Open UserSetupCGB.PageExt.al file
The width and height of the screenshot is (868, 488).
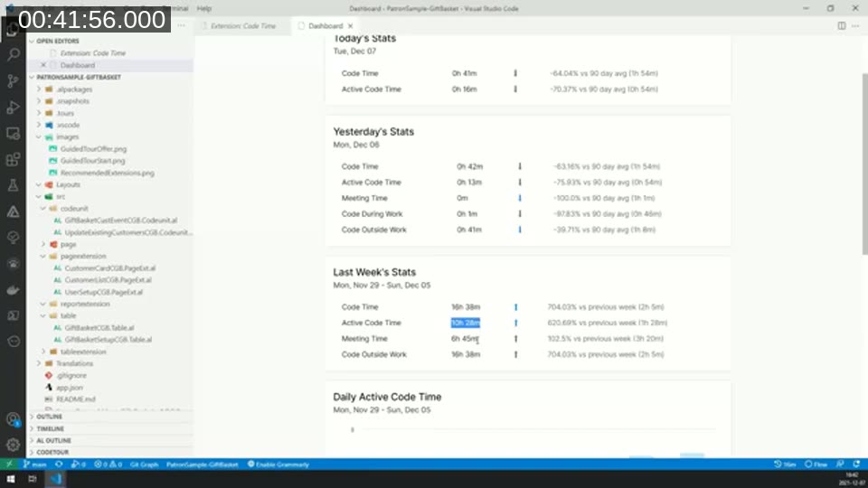(x=103, y=292)
